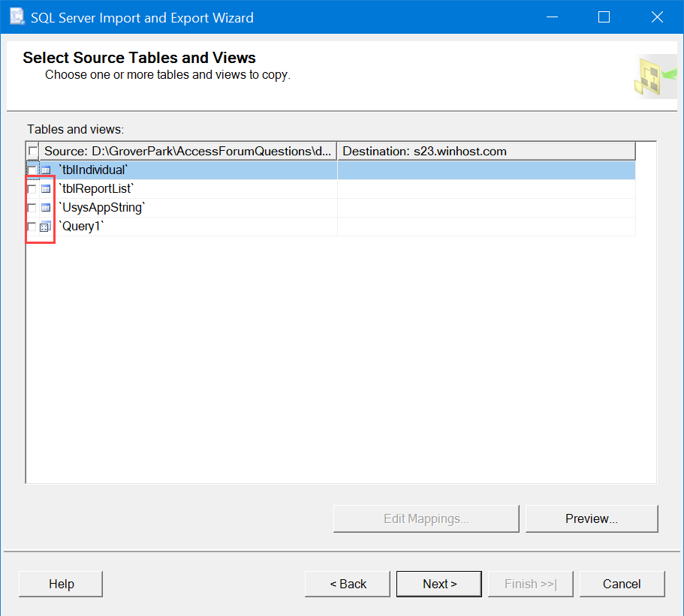Open Help for the wizard
The height and width of the screenshot is (616, 684).
(x=61, y=584)
